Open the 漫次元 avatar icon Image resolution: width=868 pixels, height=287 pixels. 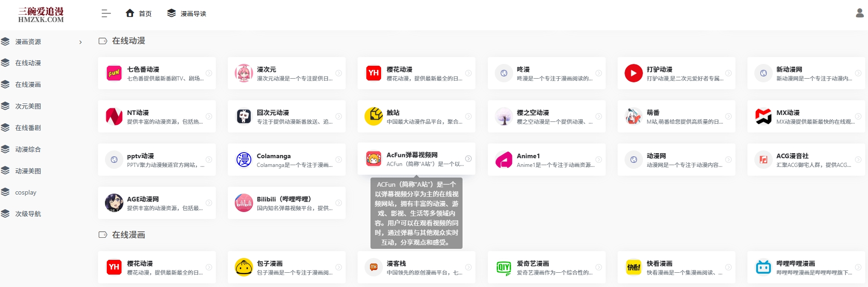tap(244, 73)
